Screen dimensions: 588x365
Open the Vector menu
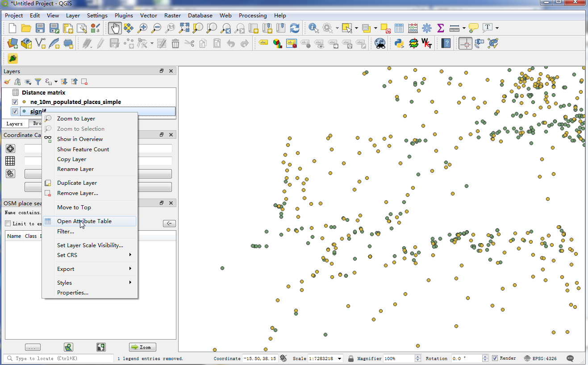149,15
